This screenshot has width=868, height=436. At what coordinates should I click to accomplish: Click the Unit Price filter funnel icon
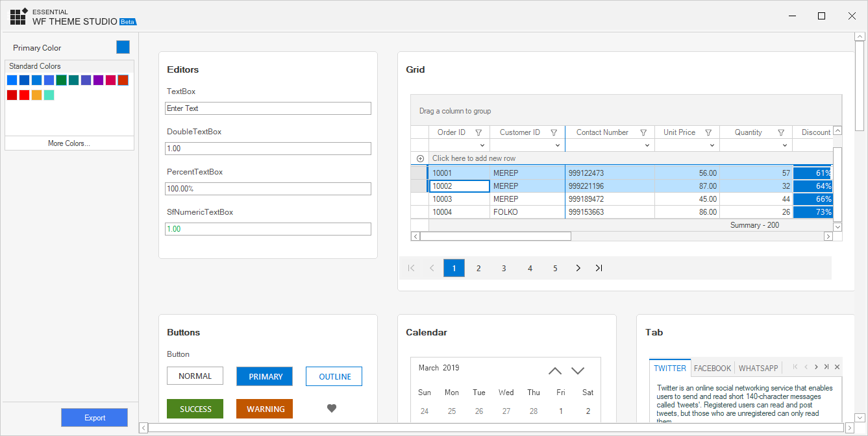click(708, 132)
